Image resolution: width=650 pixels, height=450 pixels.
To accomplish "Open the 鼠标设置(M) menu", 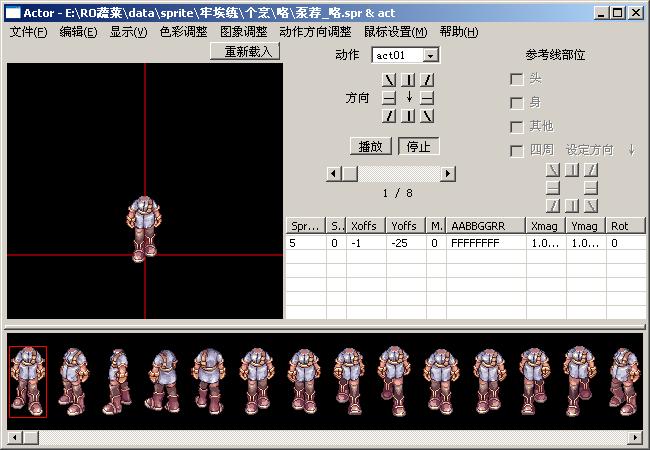I will coord(396,32).
